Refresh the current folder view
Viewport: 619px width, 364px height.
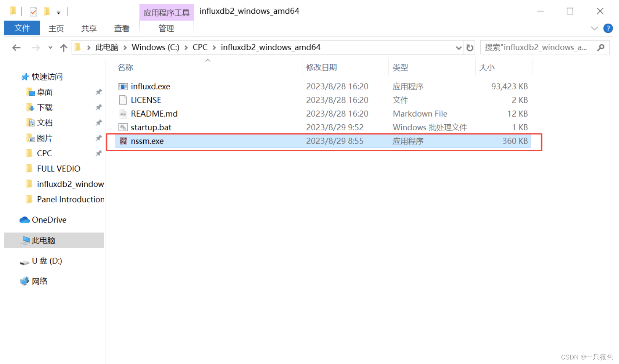click(x=469, y=47)
